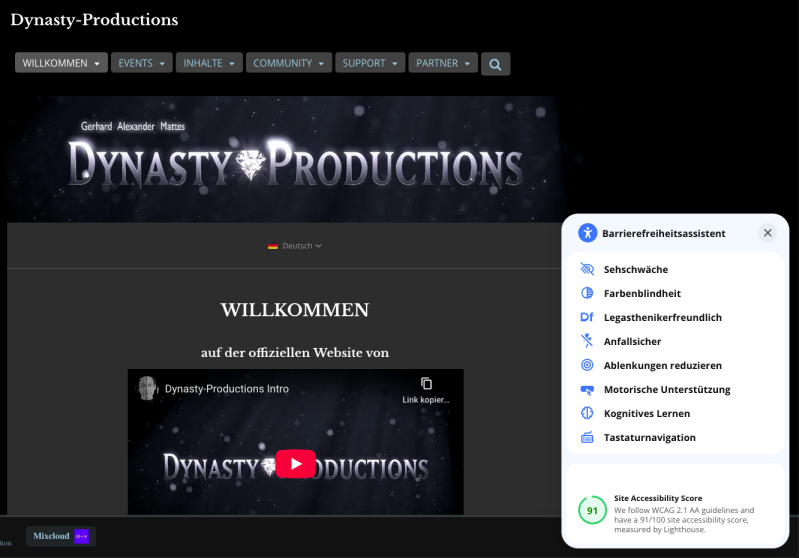Click the 'auf der offiziellen Website von' text
799x558 pixels.
point(295,353)
